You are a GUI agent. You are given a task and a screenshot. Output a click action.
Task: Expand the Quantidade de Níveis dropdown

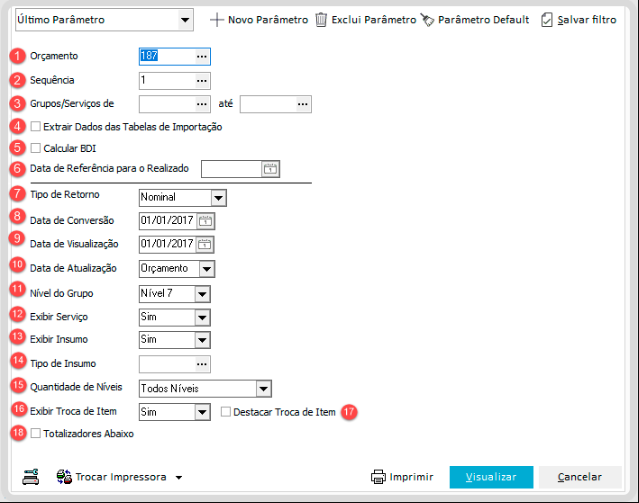(x=263, y=389)
